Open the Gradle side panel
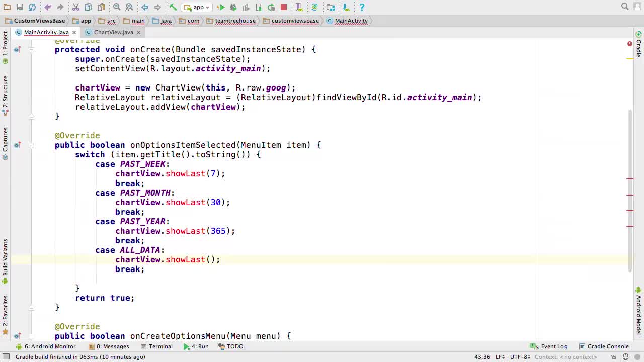Screen dimensions: 644x362 click(638, 44)
